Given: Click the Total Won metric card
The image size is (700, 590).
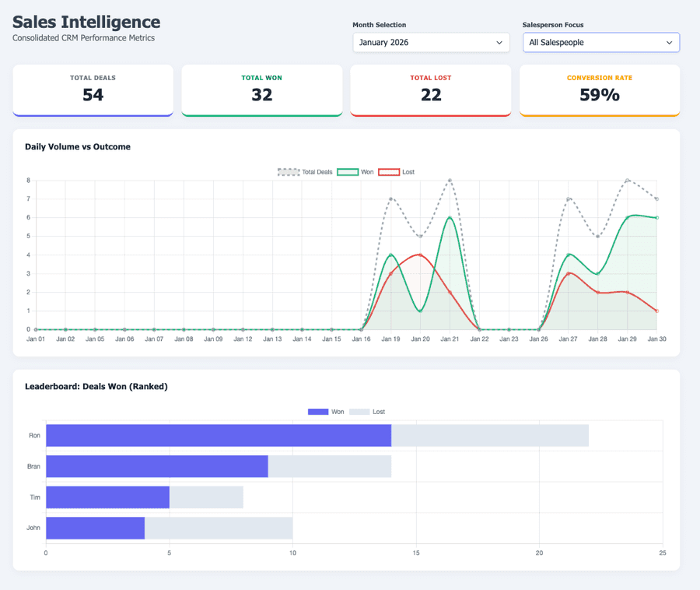Looking at the screenshot, I should coord(261,90).
